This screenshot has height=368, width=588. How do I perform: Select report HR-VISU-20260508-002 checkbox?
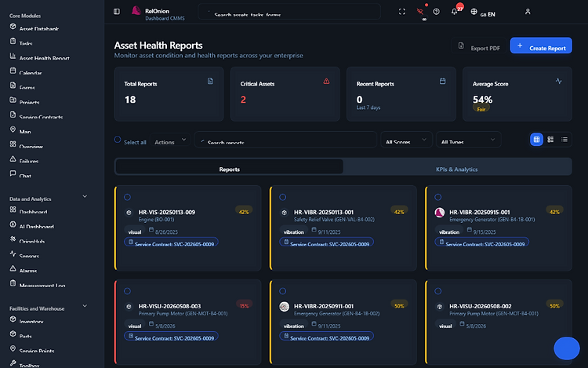pos(438,291)
